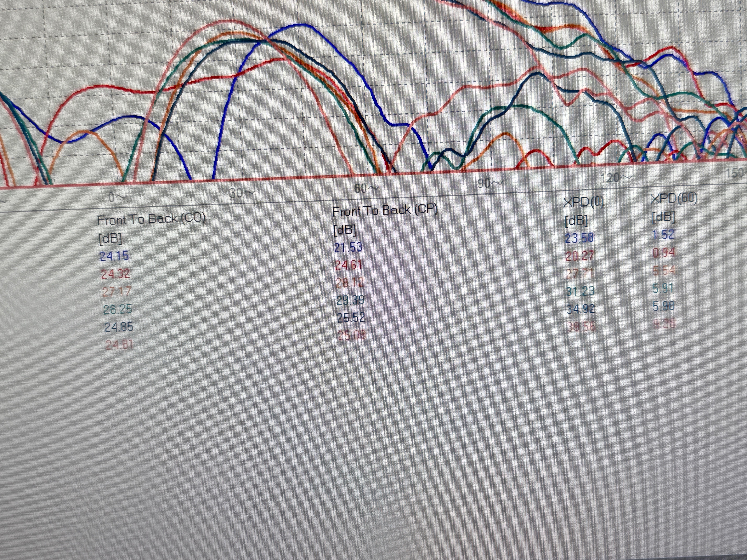Select the 90~ axis tick label

coord(490,183)
